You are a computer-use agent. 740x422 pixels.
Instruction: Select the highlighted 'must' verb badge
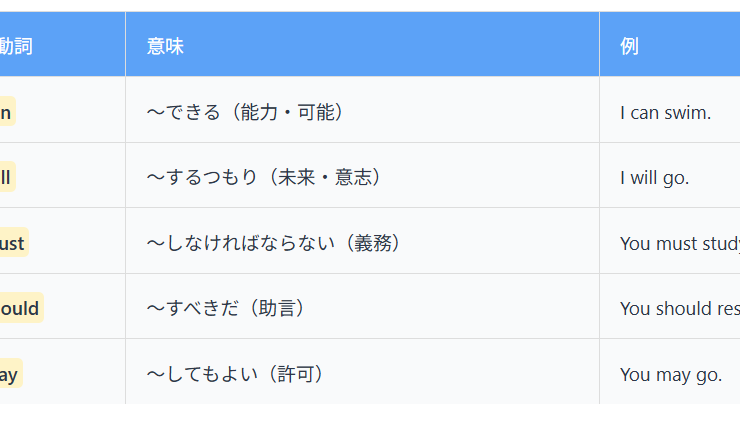click(x=13, y=243)
